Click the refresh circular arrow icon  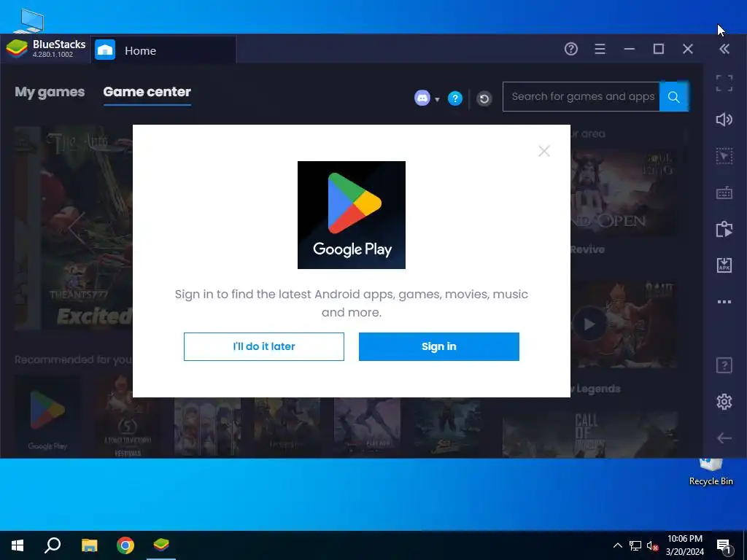pyautogui.click(x=484, y=98)
